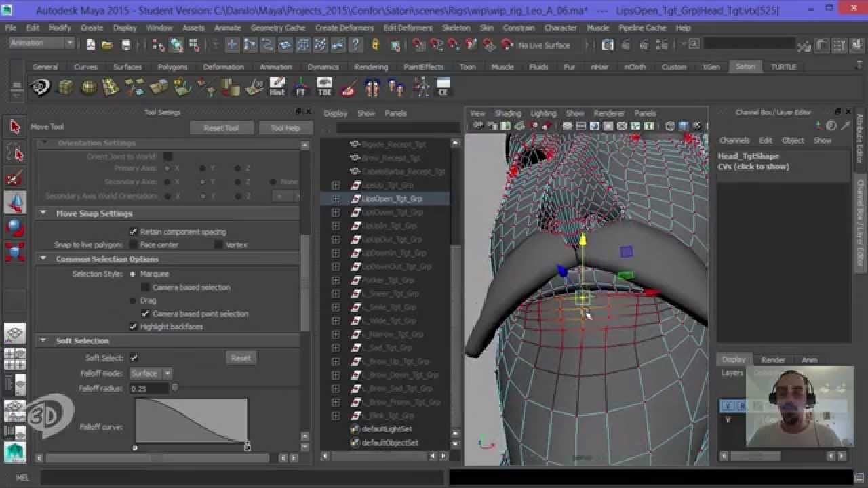Save the scene with the disk icon

click(x=125, y=45)
